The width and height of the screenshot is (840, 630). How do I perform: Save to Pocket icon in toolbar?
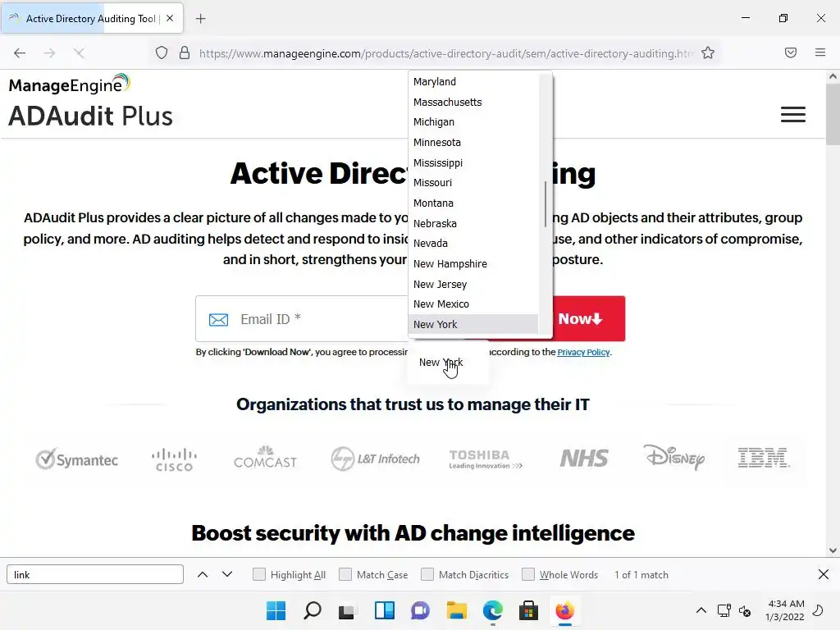pos(791,52)
